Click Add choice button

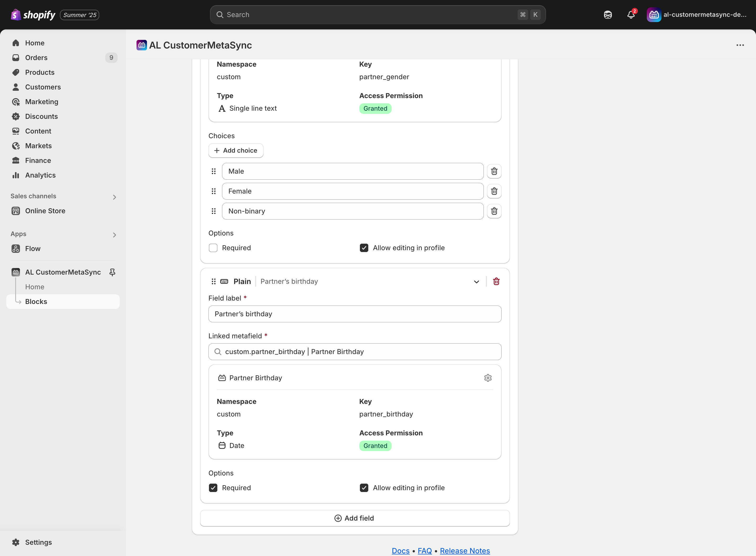point(236,151)
